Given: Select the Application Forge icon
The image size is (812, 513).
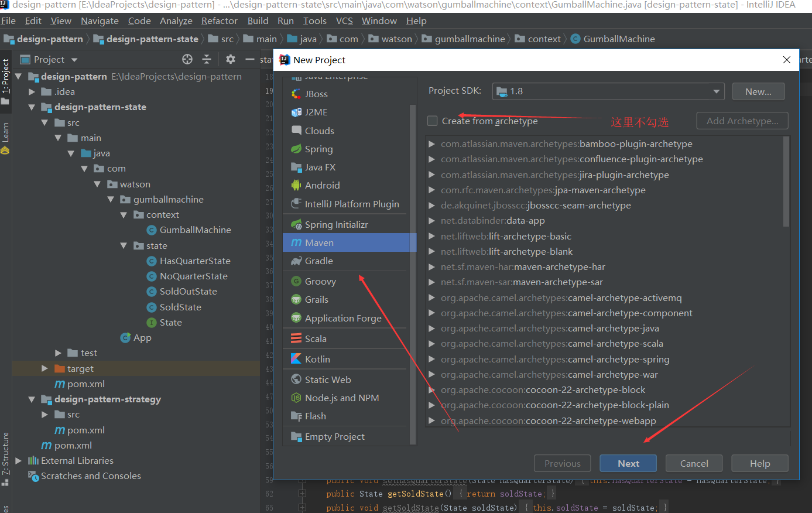Looking at the screenshot, I should click(296, 318).
